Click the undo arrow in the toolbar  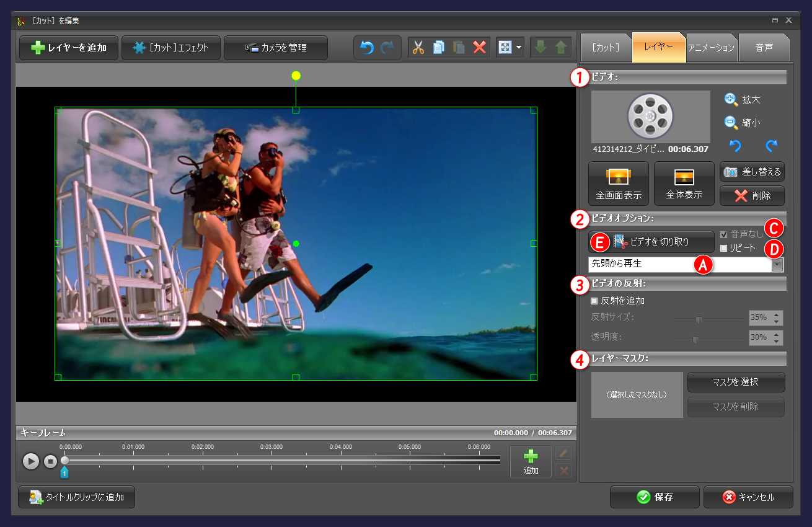tap(368, 48)
